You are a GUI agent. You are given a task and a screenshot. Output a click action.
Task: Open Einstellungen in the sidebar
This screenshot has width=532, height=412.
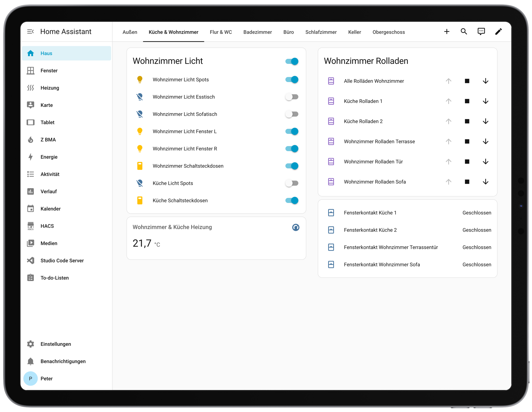pyautogui.click(x=56, y=344)
